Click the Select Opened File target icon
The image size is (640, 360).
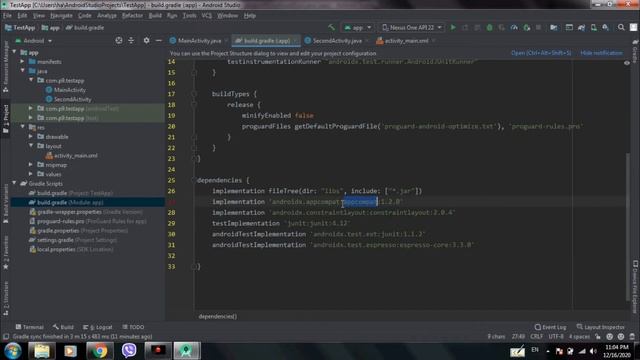(119, 40)
